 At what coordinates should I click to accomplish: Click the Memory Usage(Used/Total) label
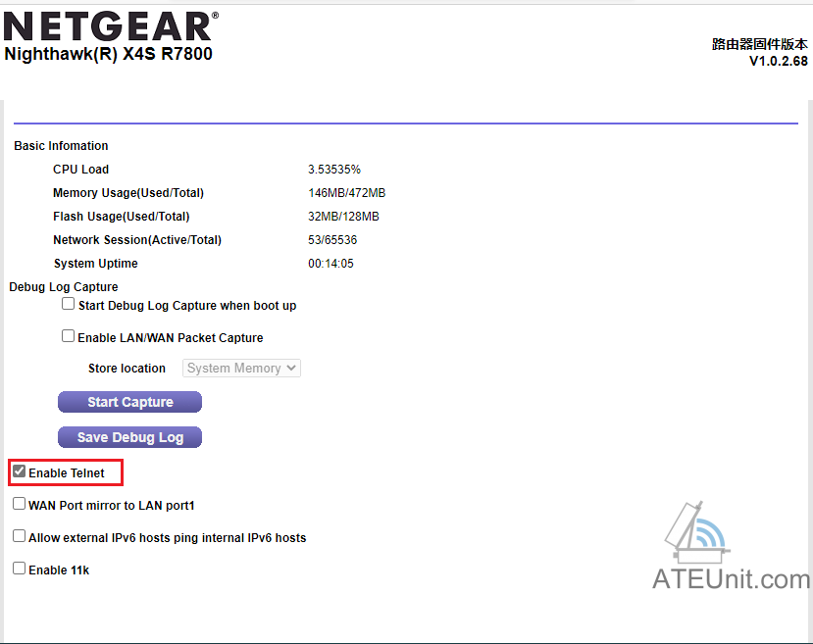[128, 193]
